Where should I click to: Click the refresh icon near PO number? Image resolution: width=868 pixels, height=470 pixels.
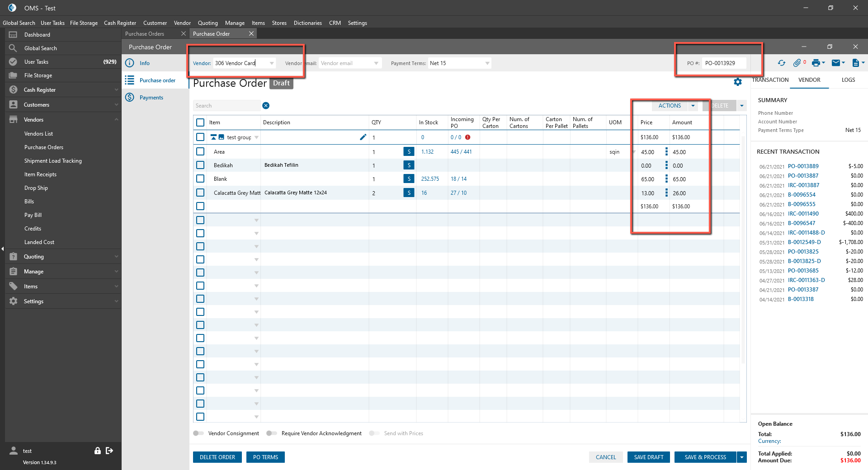781,63
